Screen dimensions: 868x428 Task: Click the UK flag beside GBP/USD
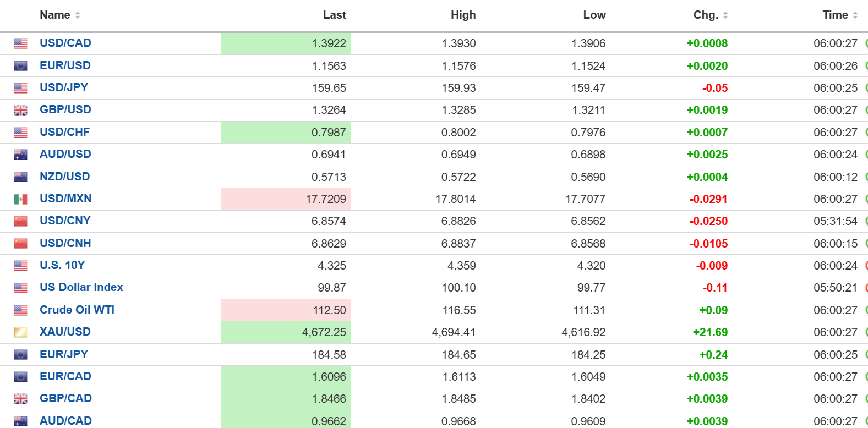coord(20,111)
